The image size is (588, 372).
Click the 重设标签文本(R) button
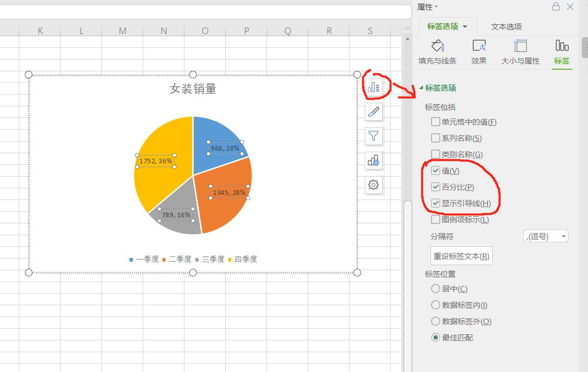click(x=461, y=256)
